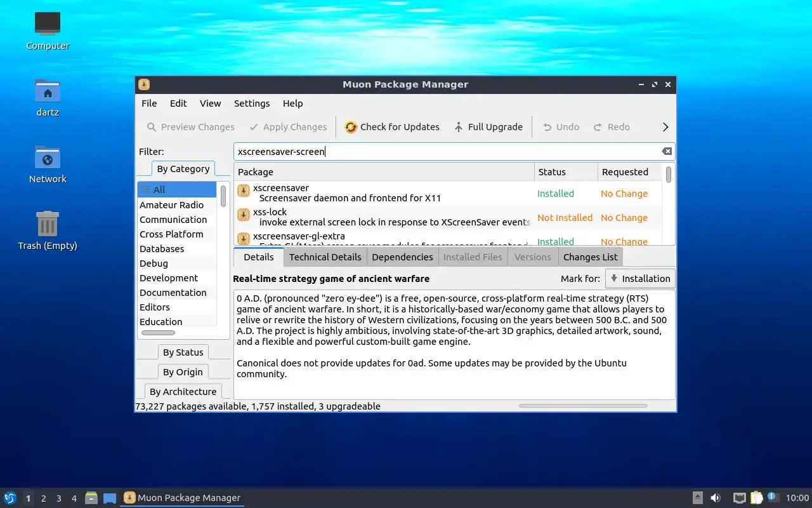Viewport: 812px width, 508px height.
Task: Sort by the Requested column header
Action: click(630, 172)
